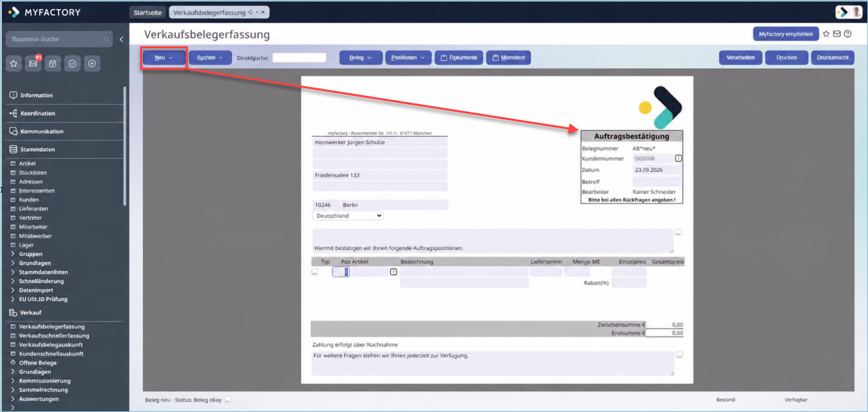The height and width of the screenshot is (412, 868).
Task: Switch to the Startseite tab
Action: click(148, 12)
